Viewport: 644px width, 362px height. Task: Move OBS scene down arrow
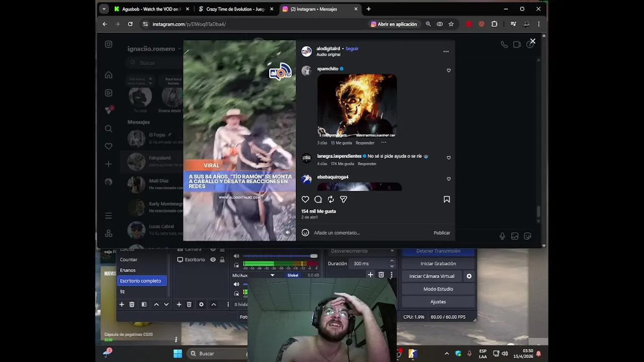coord(166,305)
